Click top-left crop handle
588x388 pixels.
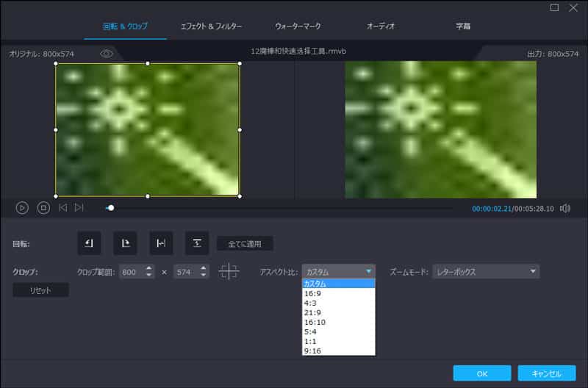tap(56, 64)
